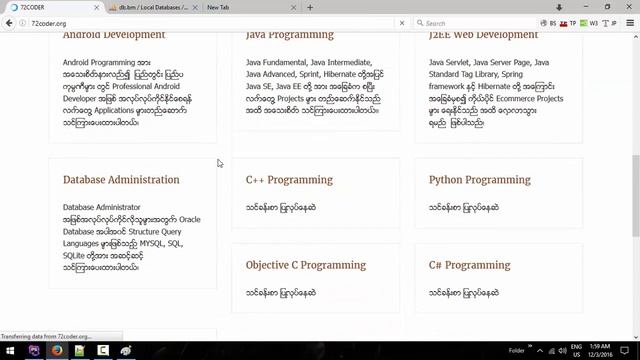640x360 pixels.
Task: Click Burmese status text under C++ Programming
Action: [x=280, y=208]
